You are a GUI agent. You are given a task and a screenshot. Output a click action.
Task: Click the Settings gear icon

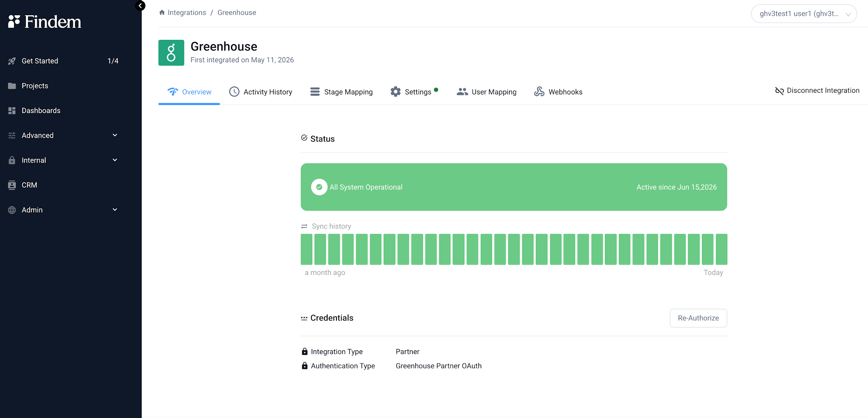pyautogui.click(x=395, y=92)
